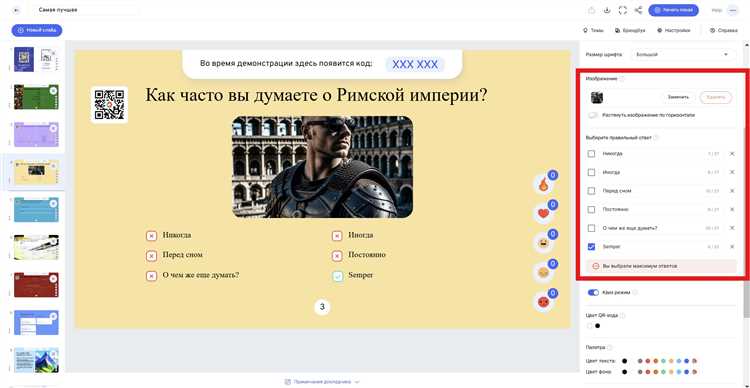Check the 'О чем же еще думать?' checkbox
The width and height of the screenshot is (750, 388).
pos(591,228)
